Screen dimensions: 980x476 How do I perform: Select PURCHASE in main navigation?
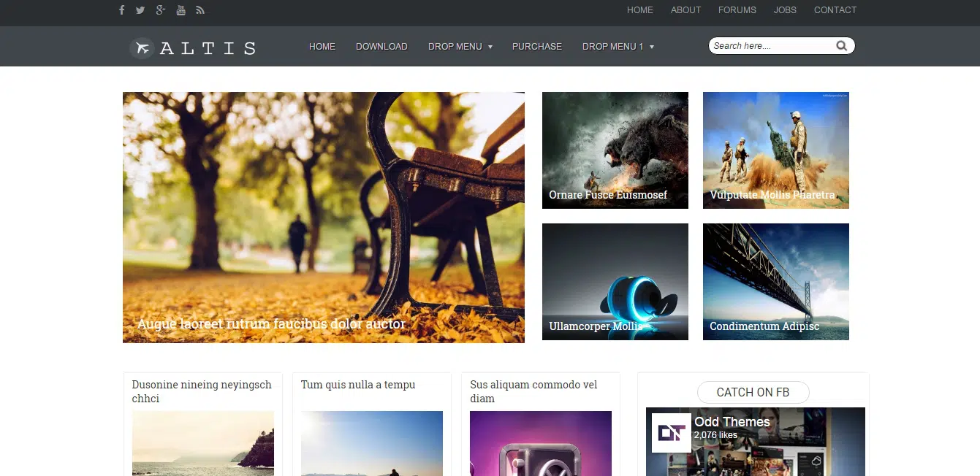(537, 47)
